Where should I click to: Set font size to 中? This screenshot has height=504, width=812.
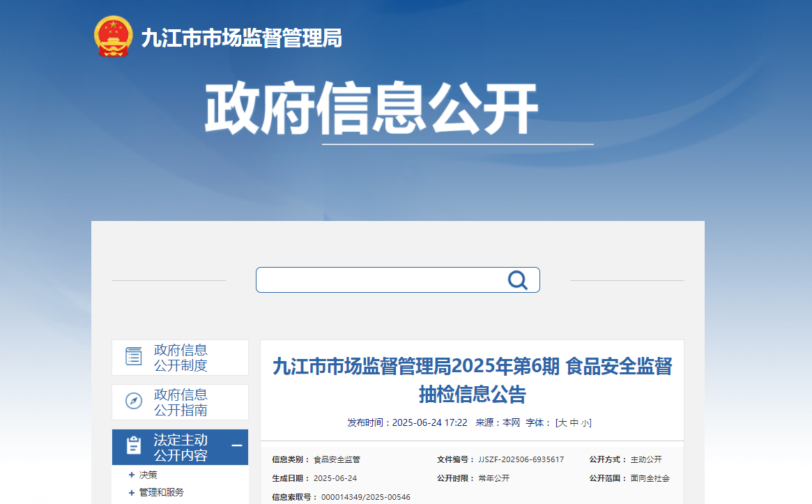574,422
